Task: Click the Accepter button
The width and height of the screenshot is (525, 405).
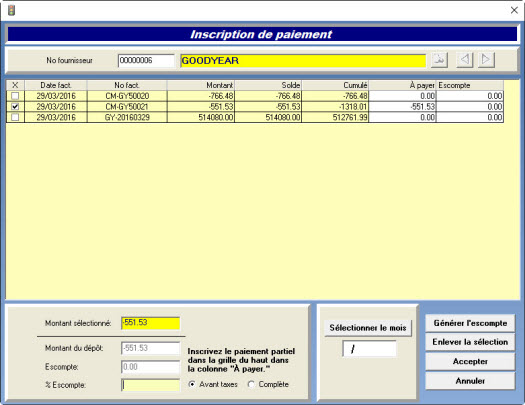Action: (470, 361)
